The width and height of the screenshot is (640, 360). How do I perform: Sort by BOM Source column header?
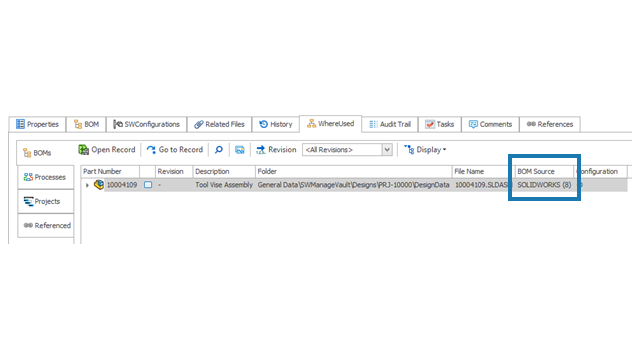click(544, 171)
